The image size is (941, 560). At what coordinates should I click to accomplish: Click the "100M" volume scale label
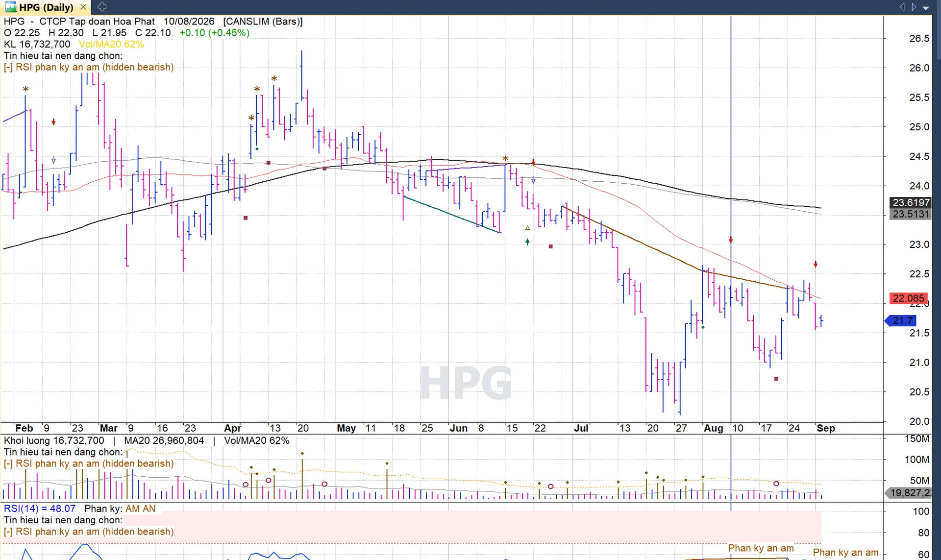click(x=917, y=460)
